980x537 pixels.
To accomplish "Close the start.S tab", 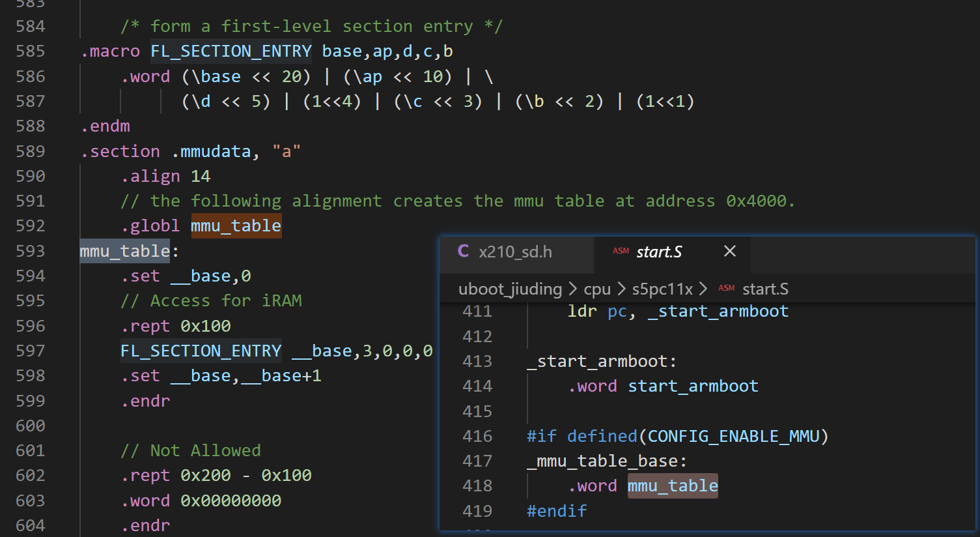I will pyautogui.click(x=730, y=251).
